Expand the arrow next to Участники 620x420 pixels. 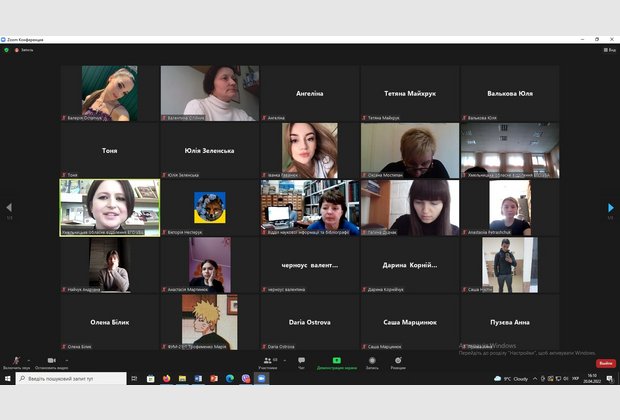tap(285, 360)
